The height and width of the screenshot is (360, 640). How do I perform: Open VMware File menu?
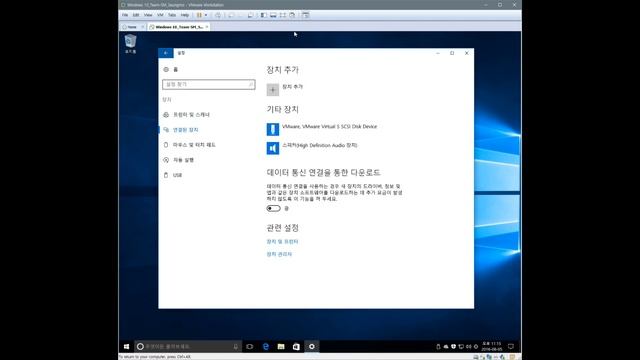125,15
